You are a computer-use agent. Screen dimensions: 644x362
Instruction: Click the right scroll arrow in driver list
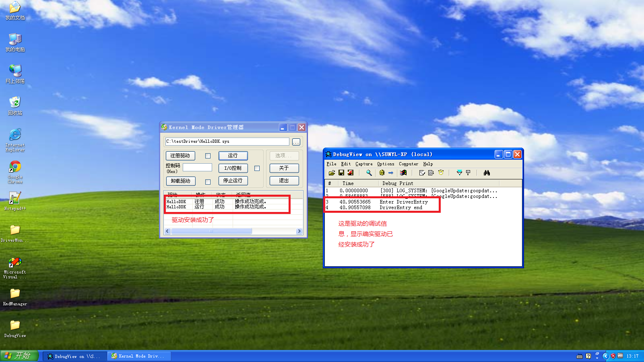pyautogui.click(x=299, y=231)
